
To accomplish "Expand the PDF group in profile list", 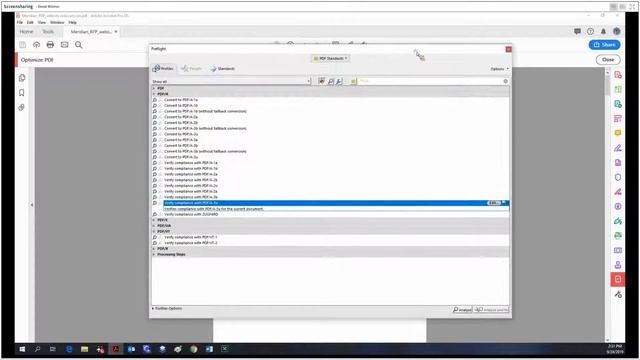I will (154, 88).
